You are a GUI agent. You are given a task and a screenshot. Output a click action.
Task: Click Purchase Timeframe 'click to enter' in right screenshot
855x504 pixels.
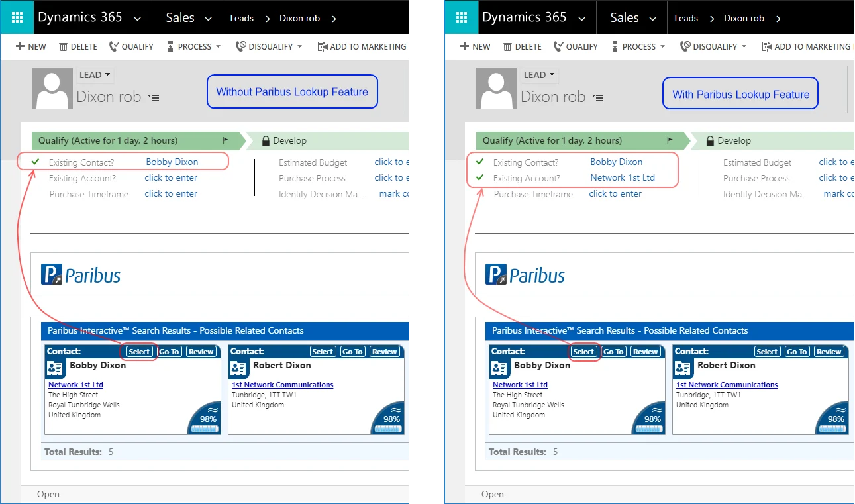(615, 193)
